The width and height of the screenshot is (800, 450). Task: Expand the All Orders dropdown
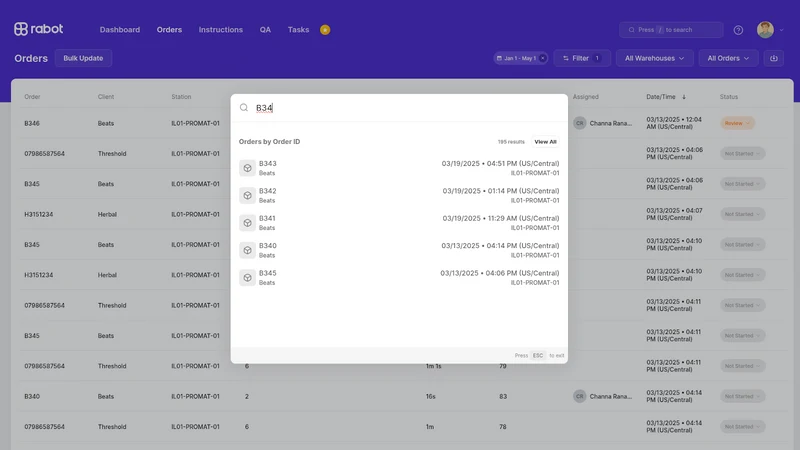[x=728, y=58]
